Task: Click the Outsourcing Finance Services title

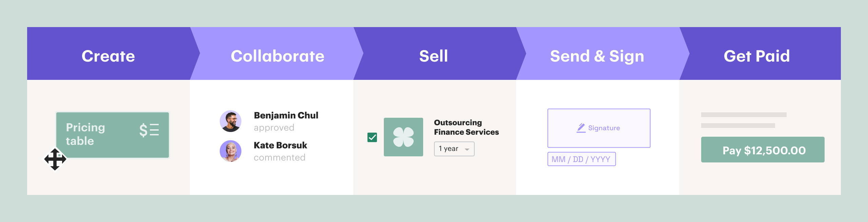Action: coord(466,127)
